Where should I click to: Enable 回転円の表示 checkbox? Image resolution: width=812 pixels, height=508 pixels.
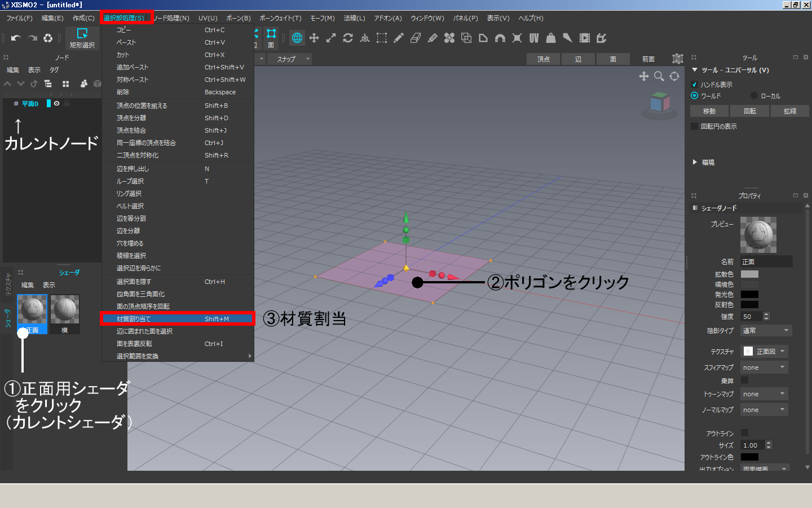click(695, 126)
